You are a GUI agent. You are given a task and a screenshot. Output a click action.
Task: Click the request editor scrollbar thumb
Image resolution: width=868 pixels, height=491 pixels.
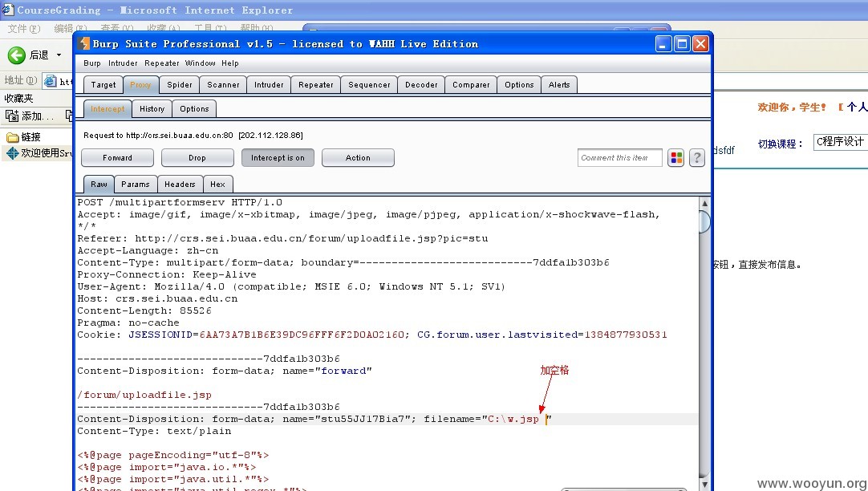(x=704, y=222)
